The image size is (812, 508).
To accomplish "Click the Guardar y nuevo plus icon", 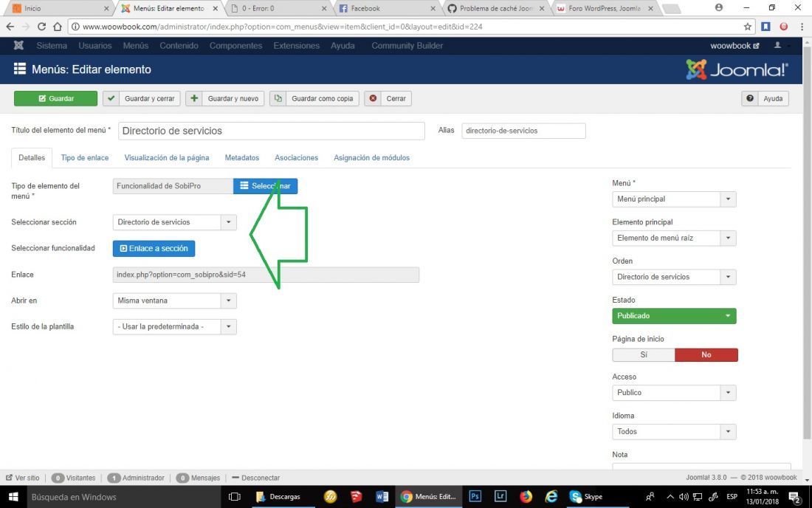I will (194, 98).
